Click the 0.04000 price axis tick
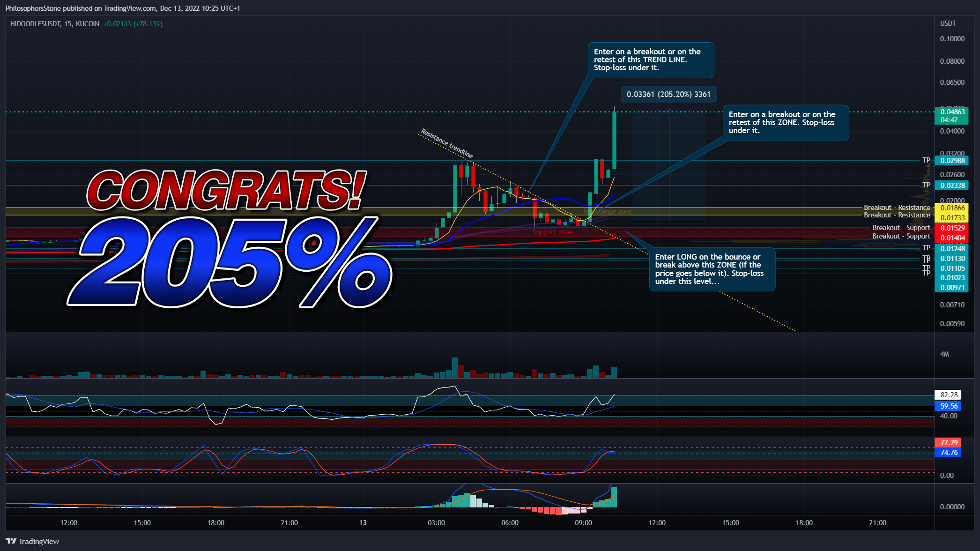Viewport: 980px width, 551px height. (952, 131)
